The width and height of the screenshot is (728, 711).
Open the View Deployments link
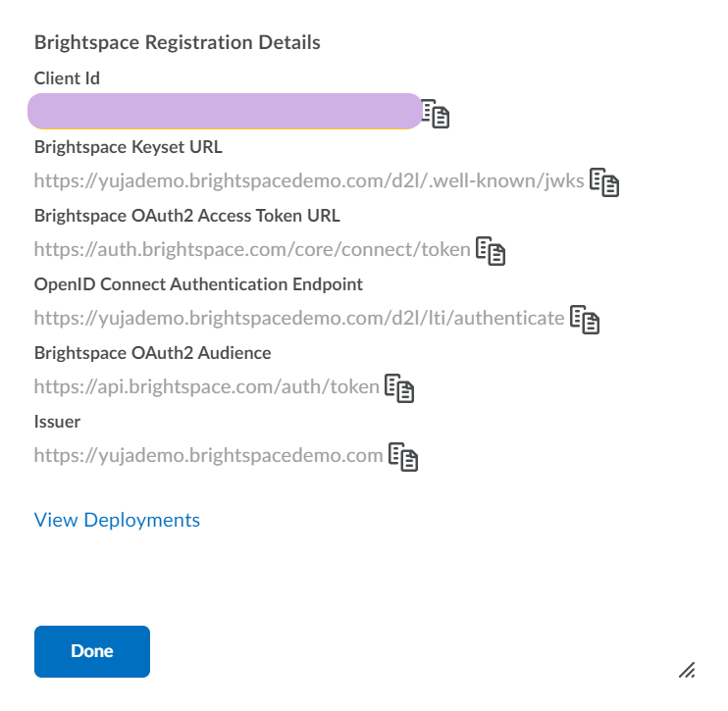(x=117, y=520)
